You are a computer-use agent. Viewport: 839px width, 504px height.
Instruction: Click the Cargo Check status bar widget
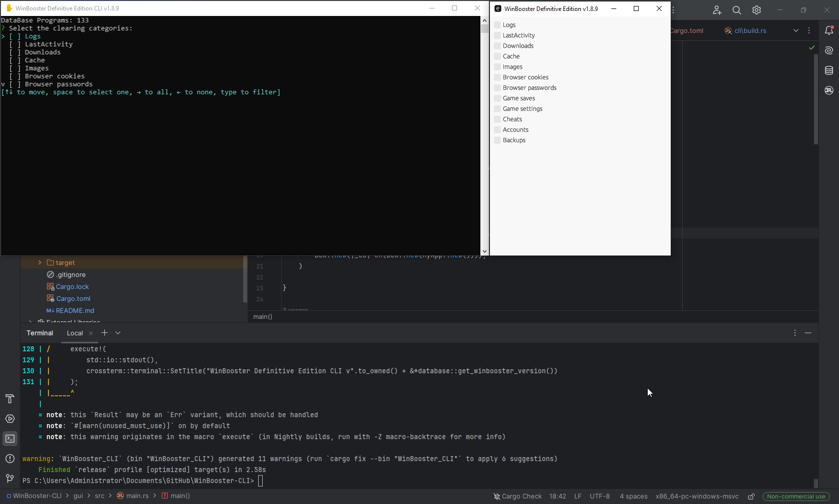click(517, 496)
